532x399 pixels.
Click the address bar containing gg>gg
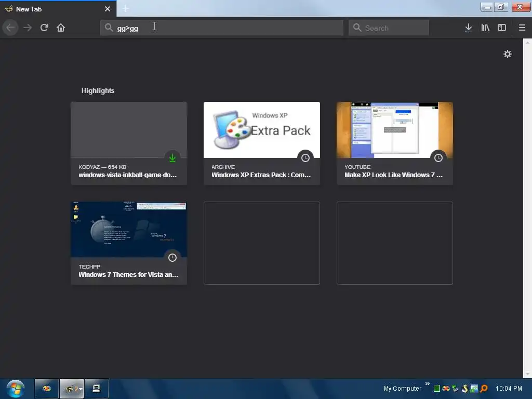click(x=221, y=28)
